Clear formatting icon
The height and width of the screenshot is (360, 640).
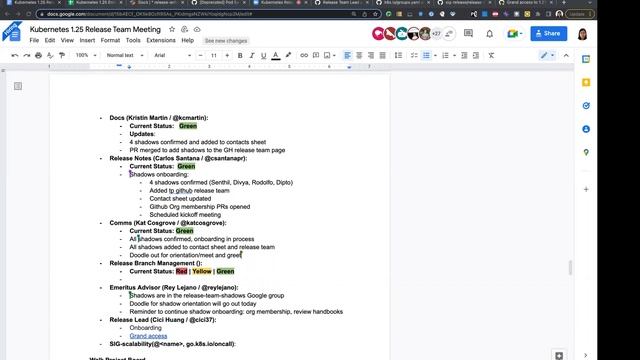pos(491,56)
